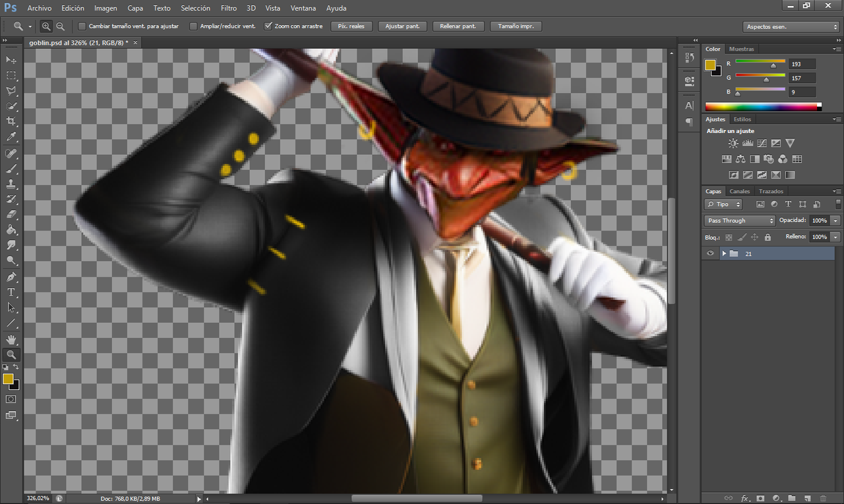This screenshot has width=844, height=504.
Task: Enable 'Ampliar/reducir vent.' checkbox
Action: pyautogui.click(x=193, y=26)
